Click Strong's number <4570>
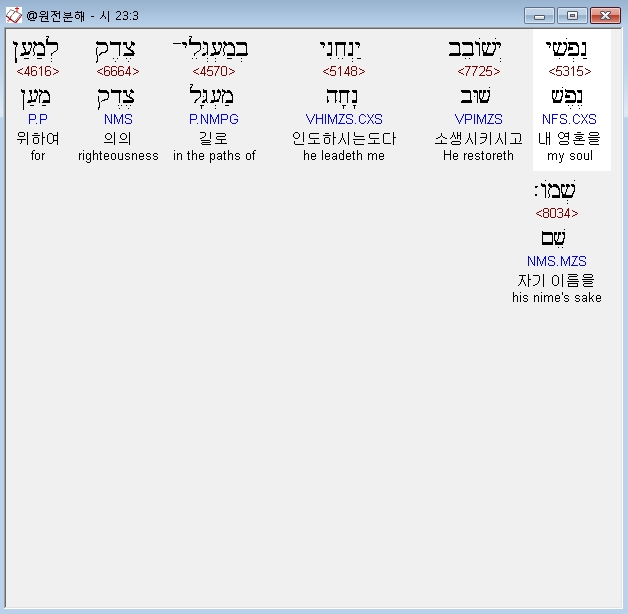 tap(213, 71)
